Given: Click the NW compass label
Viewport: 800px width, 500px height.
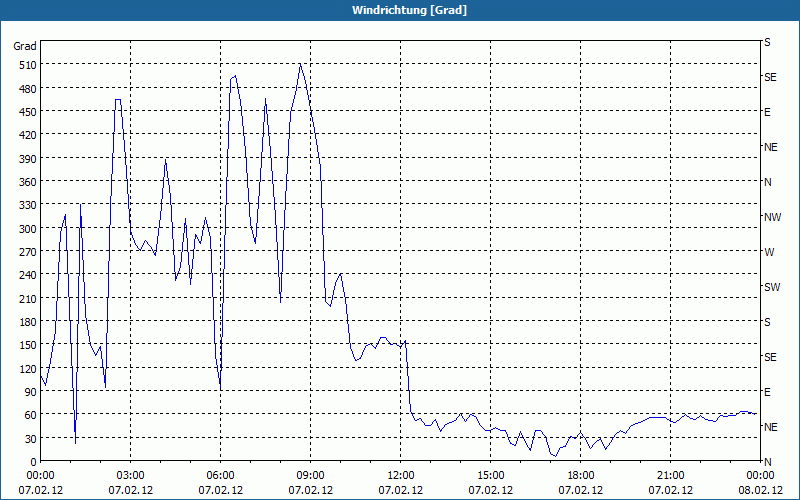Looking at the screenshot, I should pos(772,217).
